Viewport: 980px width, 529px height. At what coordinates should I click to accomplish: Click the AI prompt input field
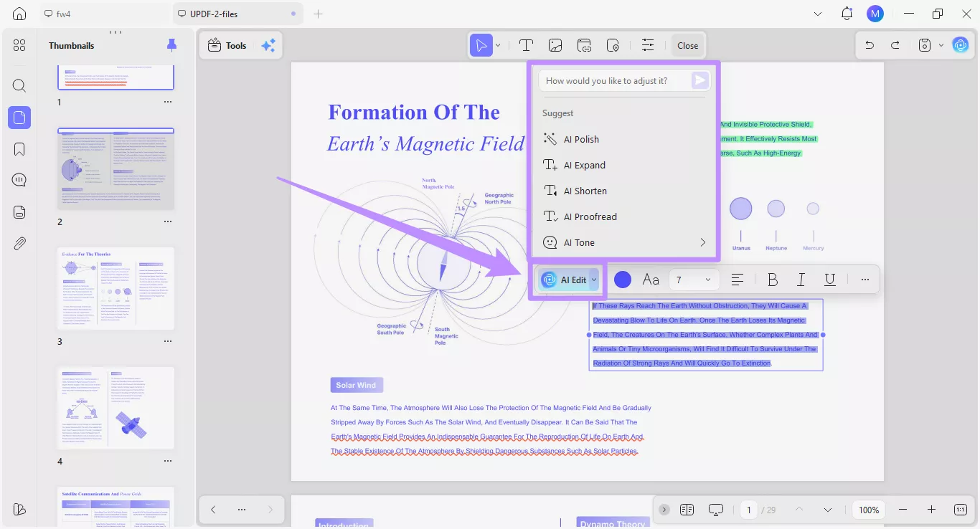tap(616, 80)
